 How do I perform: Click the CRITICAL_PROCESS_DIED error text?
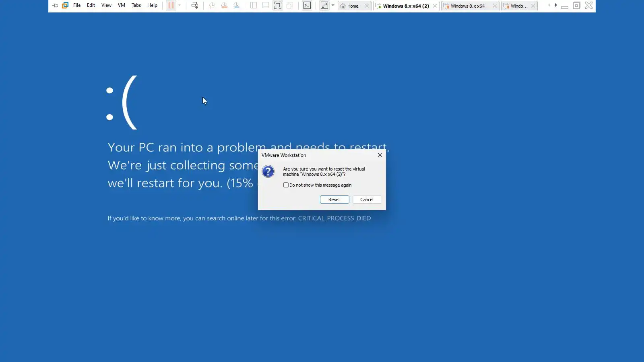[x=334, y=218]
